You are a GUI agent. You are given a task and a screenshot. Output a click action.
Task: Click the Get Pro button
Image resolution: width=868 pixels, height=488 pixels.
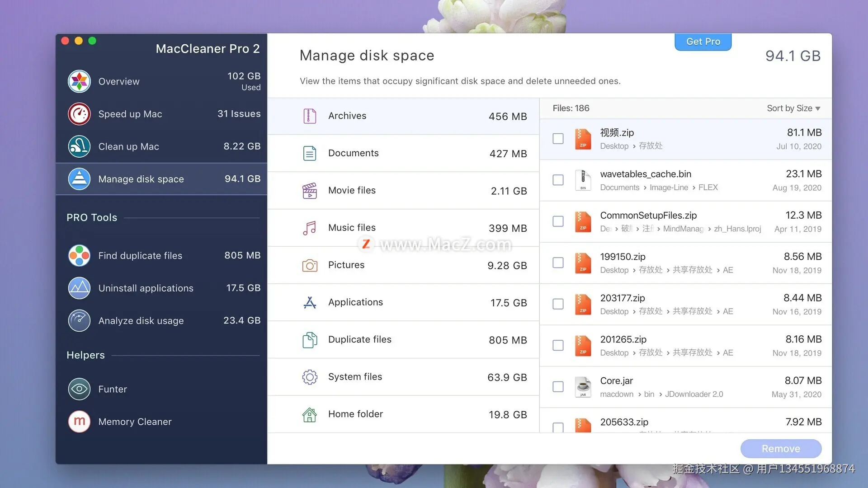pyautogui.click(x=703, y=42)
